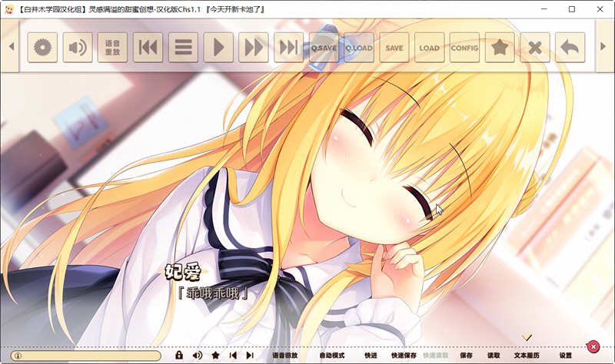Click the X hide-window toolbar button
This screenshot has width=615, height=364.
[x=535, y=48]
